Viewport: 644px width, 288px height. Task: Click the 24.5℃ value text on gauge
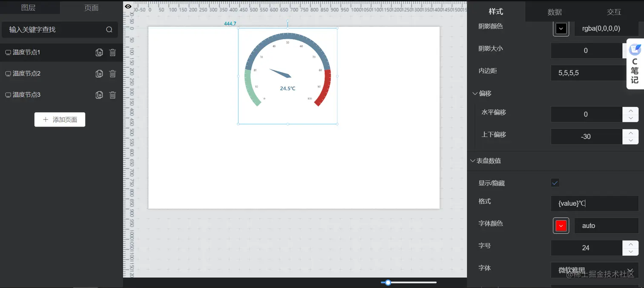[287, 89]
